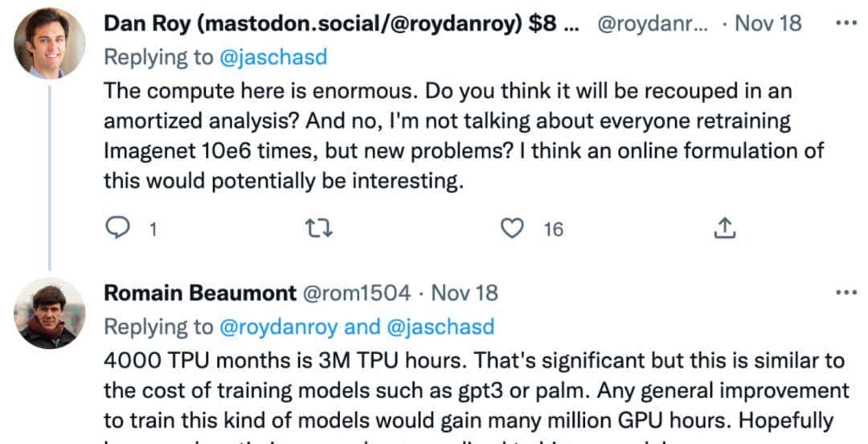Open Romain Beaumont's Nov 18 timestamp
The width and height of the screenshot is (868, 444).
click(465, 293)
